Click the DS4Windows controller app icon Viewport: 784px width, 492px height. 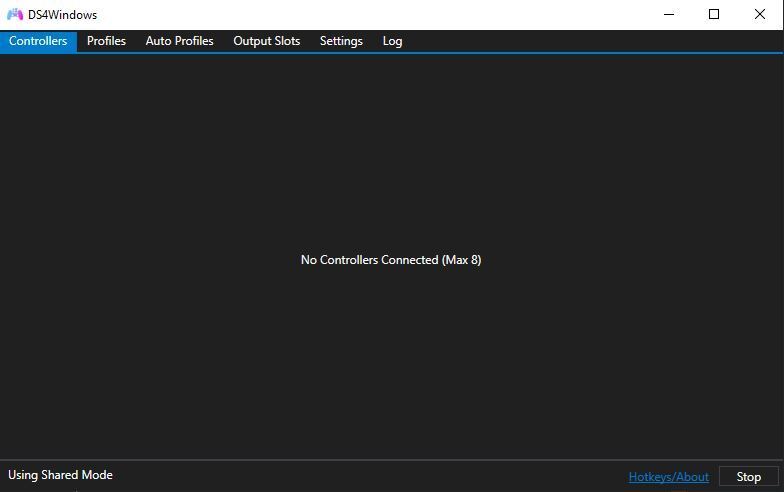(x=15, y=14)
